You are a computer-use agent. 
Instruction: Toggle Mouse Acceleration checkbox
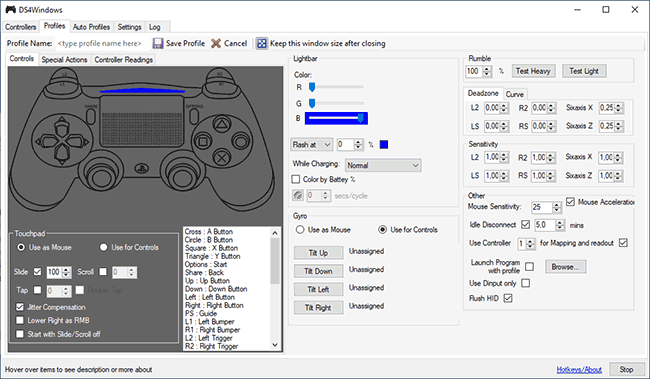[570, 202]
